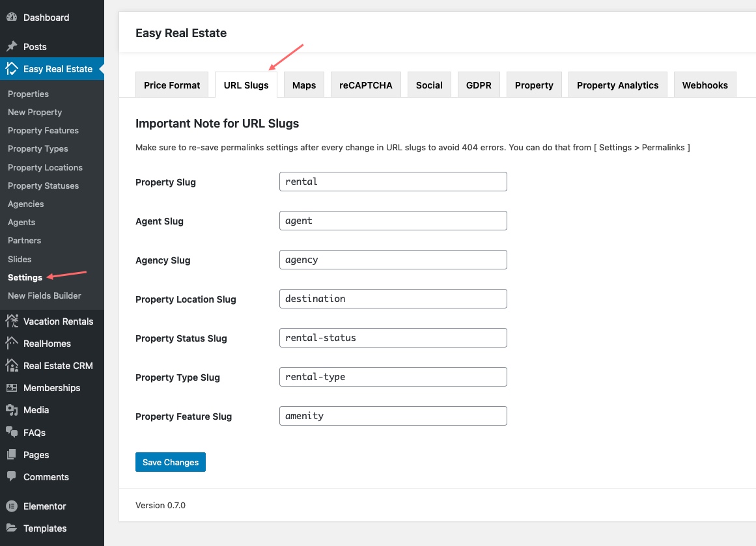Open the Media menu
The height and width of the screenshot is (546, 756).
click(x=52, y=409)
